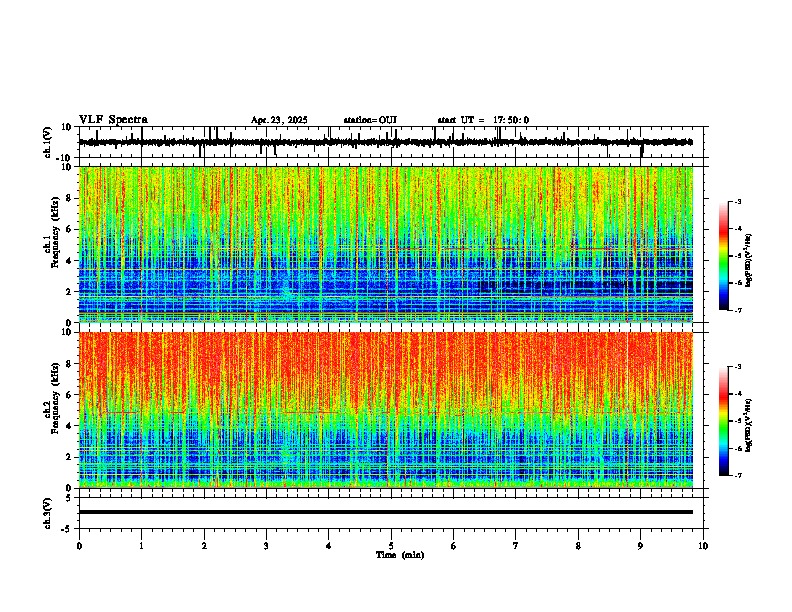This screenshot has height=612, width=792.
Task: Click time-axis tick label "8"
Action: [x=578, y=546]
